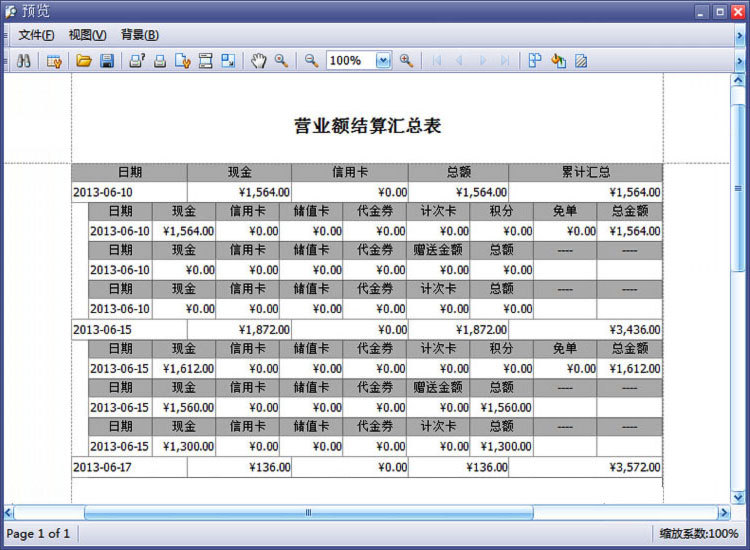The image size is (750, 550).
Task: Click the horizontal scrollbar right arrow
Action: 724,513
